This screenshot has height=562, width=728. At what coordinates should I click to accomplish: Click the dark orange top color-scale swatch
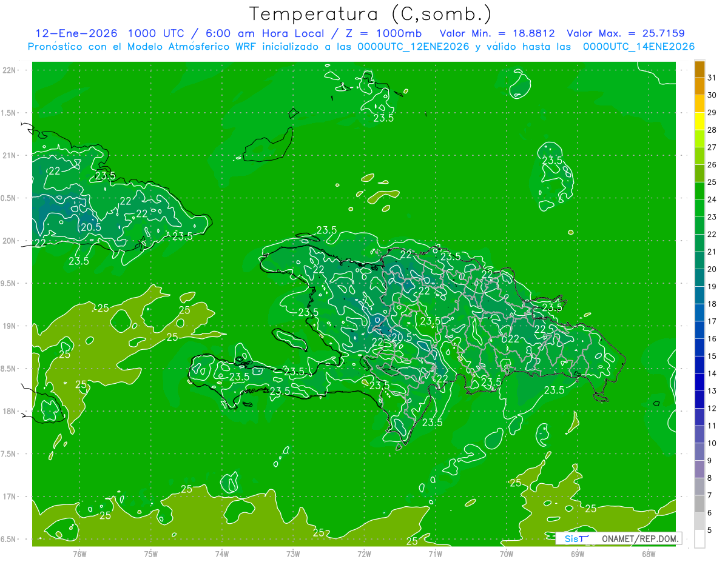tap(699, 70)
